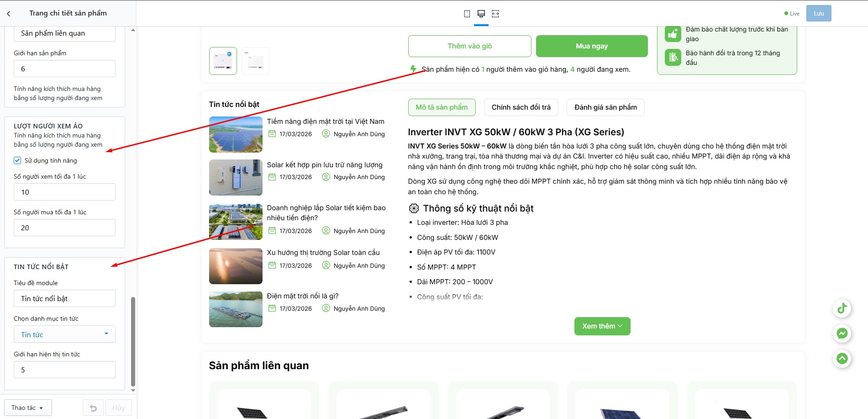This screenshot has width=868, height=419.
Task: Click the 12-month warranty icon
Action: pyautogui.click(x=673, y=58)
